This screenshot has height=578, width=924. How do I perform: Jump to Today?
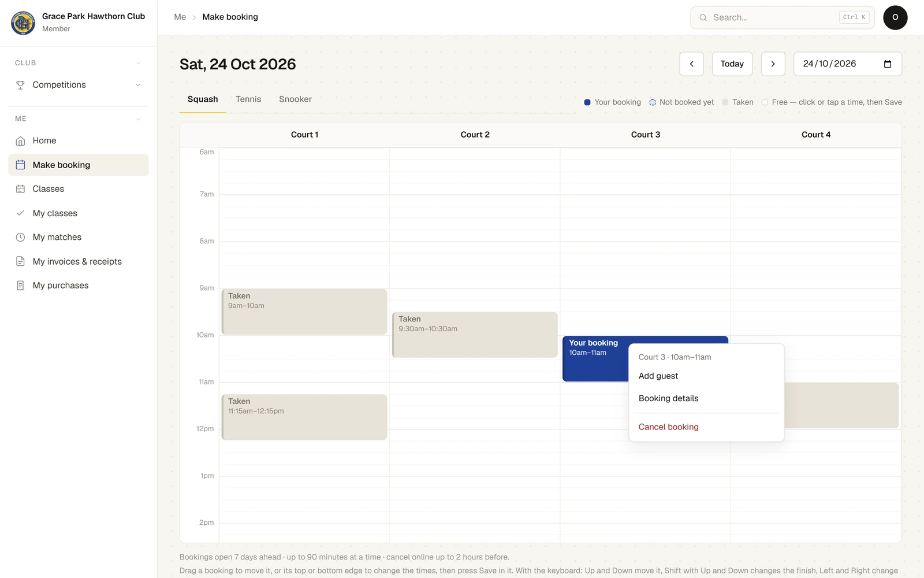[732, 64]
